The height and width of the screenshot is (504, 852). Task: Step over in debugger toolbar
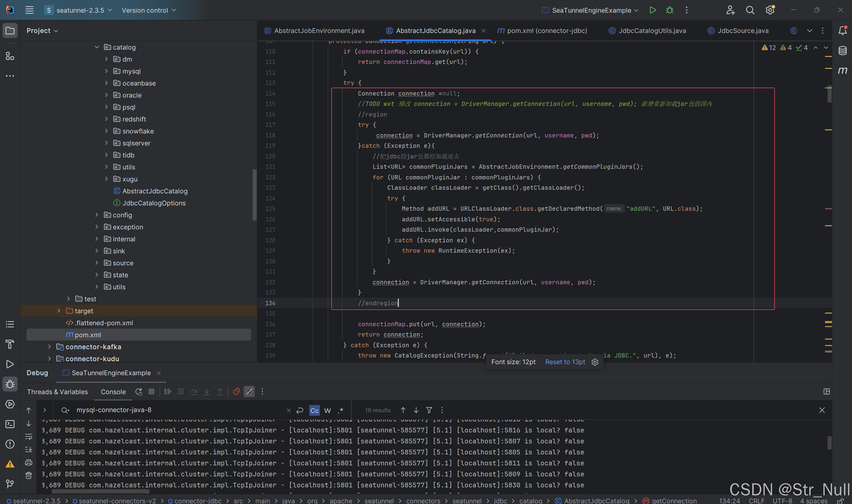point(193,391)
